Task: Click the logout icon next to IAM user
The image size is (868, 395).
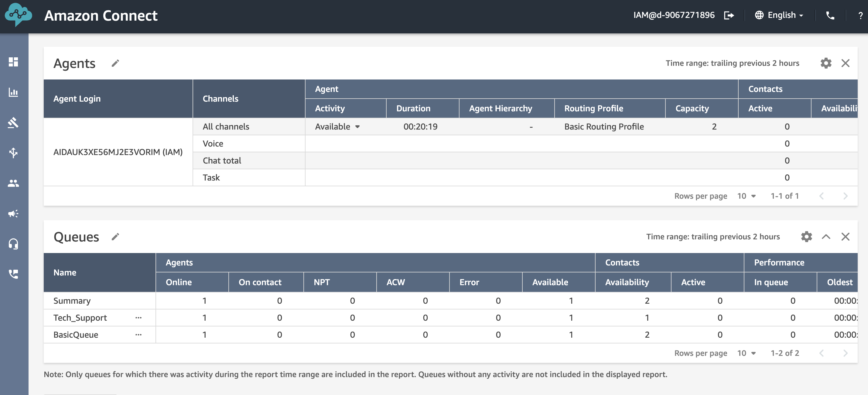Action: [x=729, y=15]
